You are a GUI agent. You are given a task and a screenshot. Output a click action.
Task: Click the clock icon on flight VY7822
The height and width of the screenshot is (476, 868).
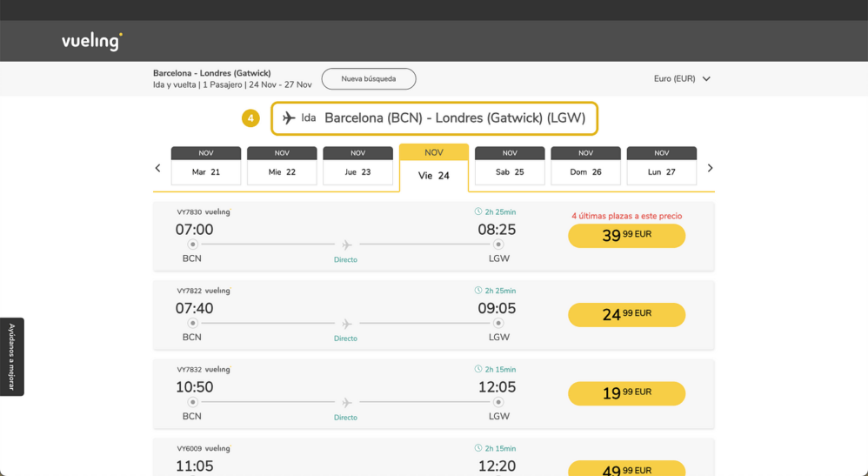478,291
